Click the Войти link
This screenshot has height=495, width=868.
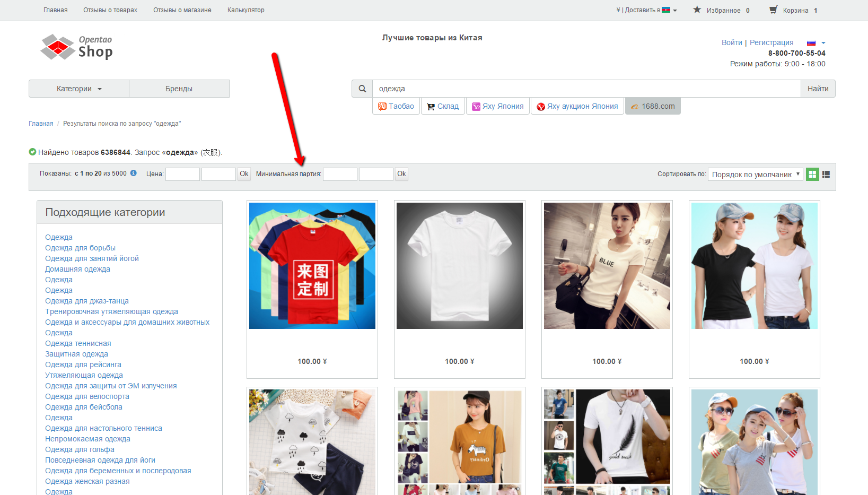(732, 42)
